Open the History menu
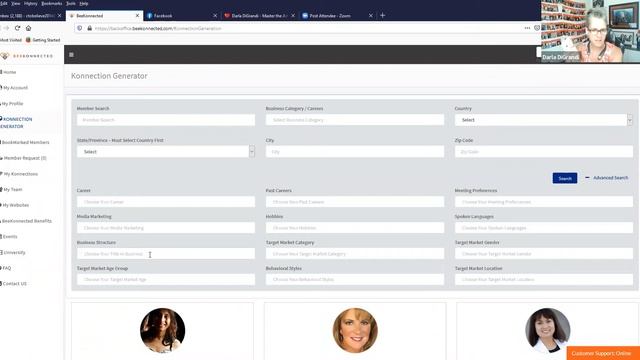Screen dimensions: 640x360 (x=31, y=3)
